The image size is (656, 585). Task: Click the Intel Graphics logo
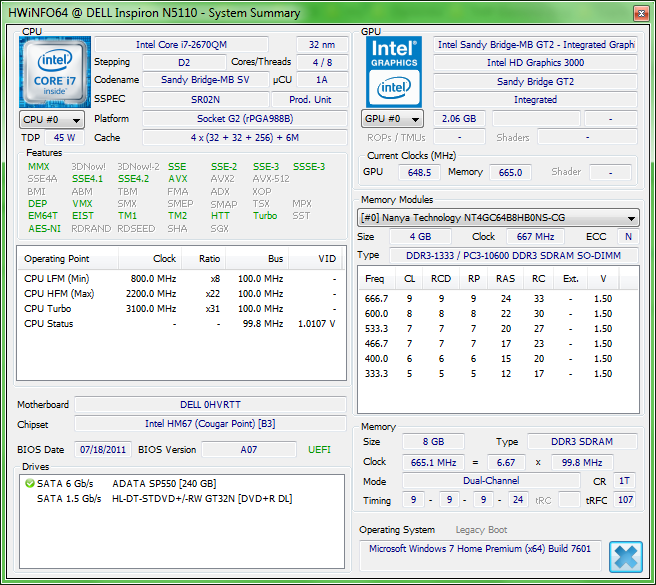pos(393,71)
